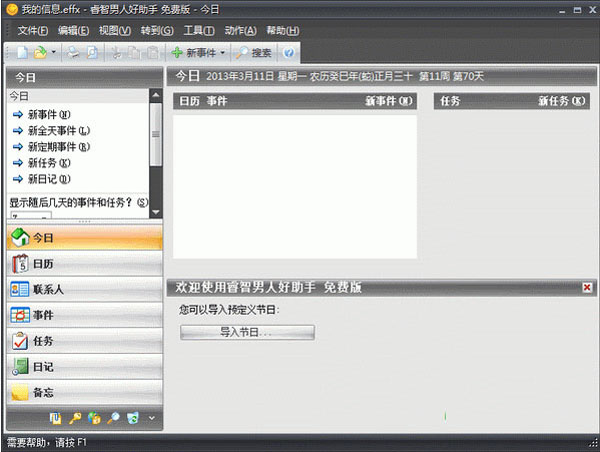Viewport: 600px width, 452px height.
Task: Click the calendar icon for 日历
Action: [x=20, y=263]
